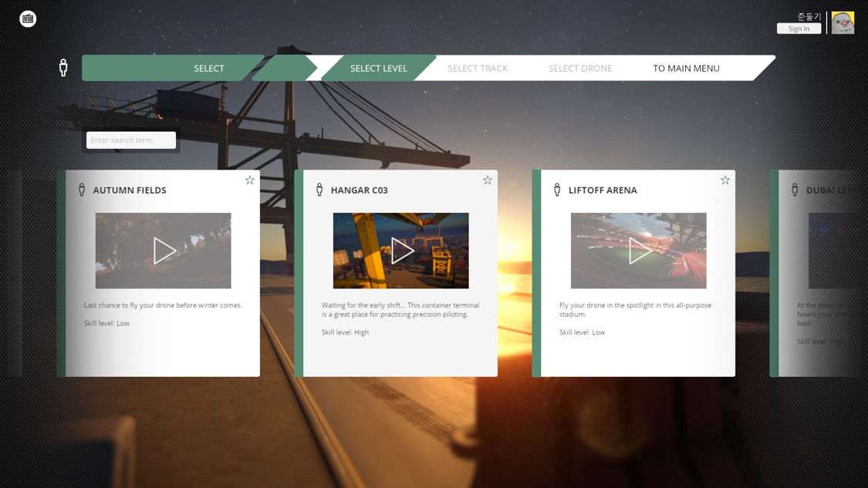868x488 pixels.
Task: Open the SELECT step tab
Action: tap(208, 68)
